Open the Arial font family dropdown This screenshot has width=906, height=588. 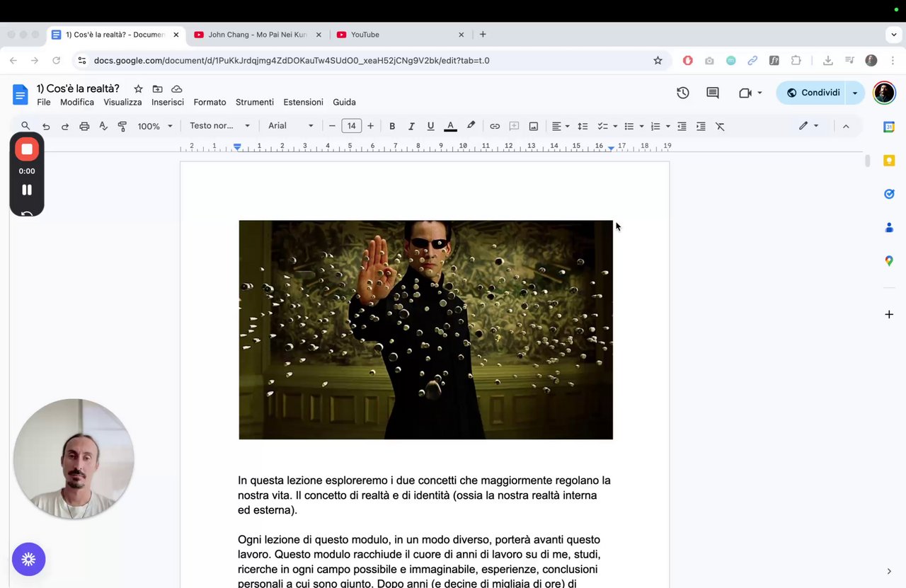[x=291, y=126]
